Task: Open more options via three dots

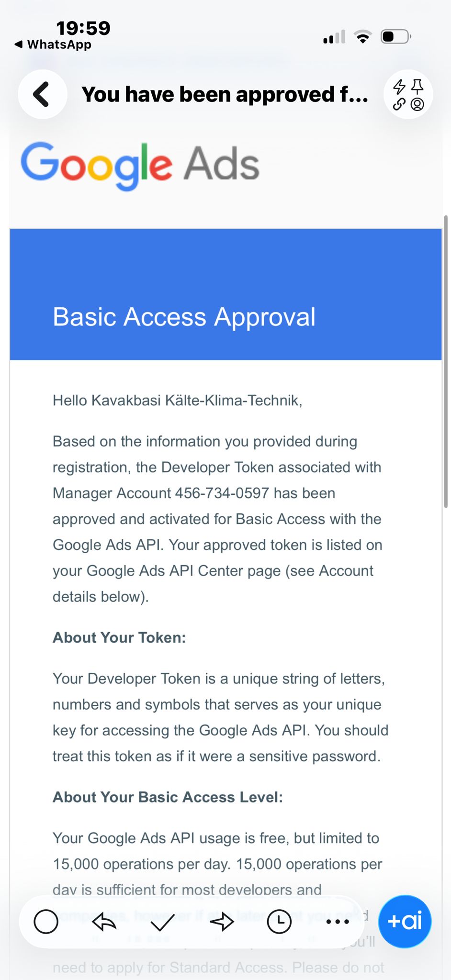Action: coord(338,921)
